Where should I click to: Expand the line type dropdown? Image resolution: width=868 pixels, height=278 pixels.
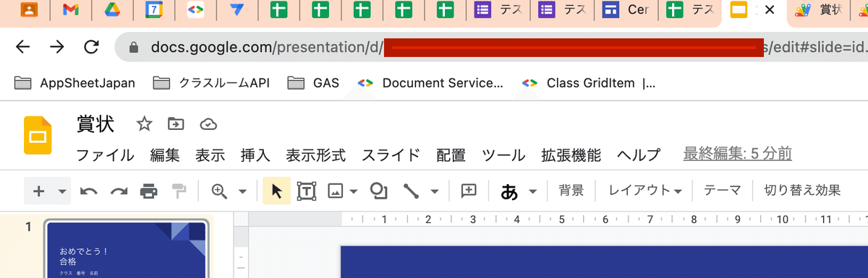click(435, 191)
